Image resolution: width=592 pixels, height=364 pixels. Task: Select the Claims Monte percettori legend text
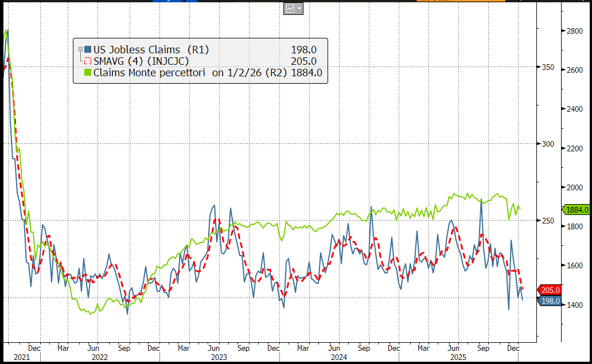(x=150, y=73)
